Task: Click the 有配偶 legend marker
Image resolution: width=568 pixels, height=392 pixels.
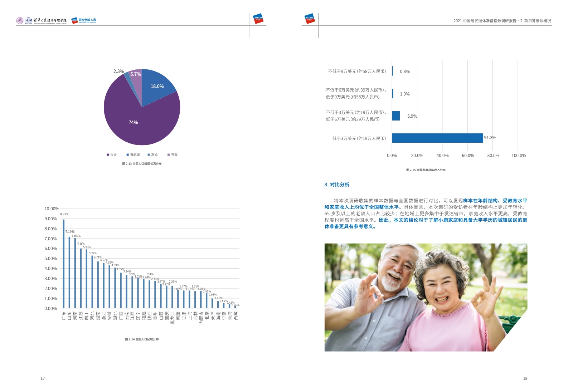Action: [127, 155]
